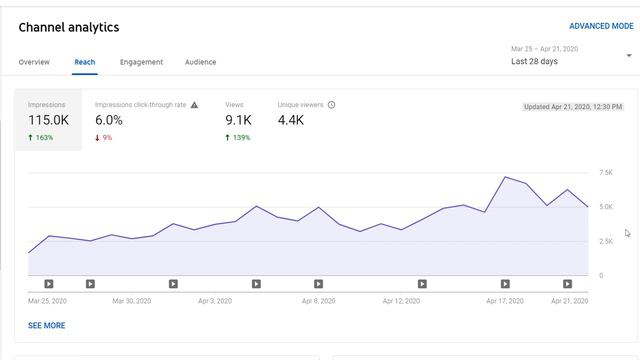Click the 5.0K axis label
The image size is (640, 360).
(x=606, y=207)
